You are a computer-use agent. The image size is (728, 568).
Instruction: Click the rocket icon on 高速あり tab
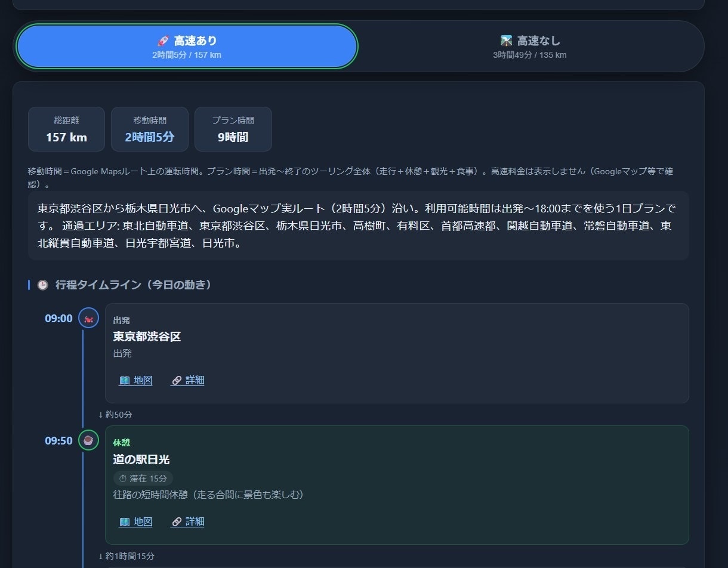163,41
